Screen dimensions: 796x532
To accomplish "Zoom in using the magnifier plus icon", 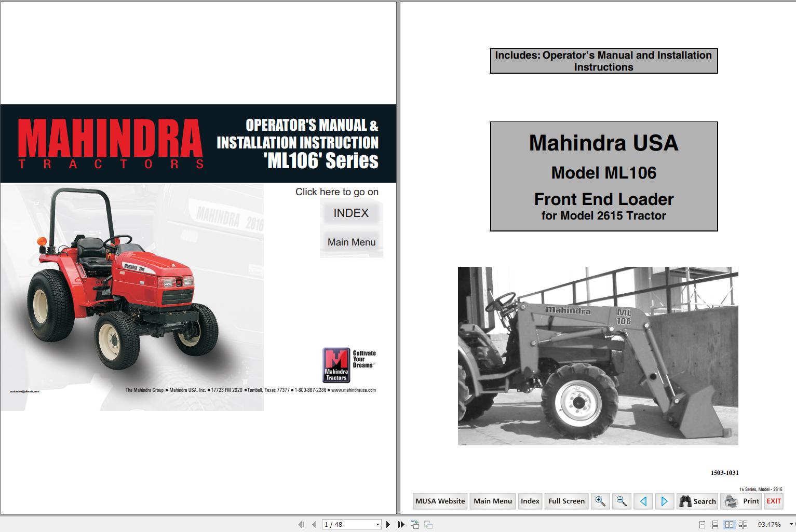I will 600,501.
